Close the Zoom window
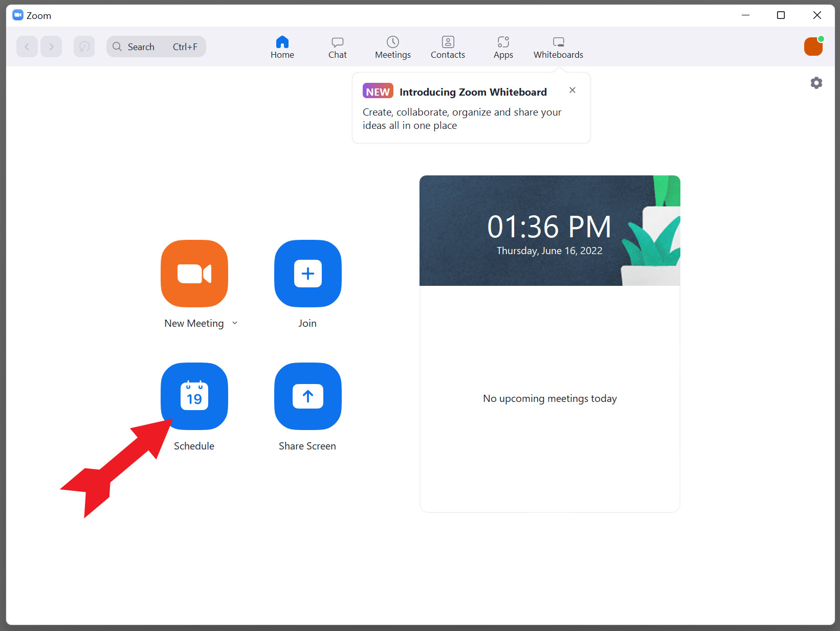The width and height of the screenshot is (840, 631). click(x=817, y=15)
